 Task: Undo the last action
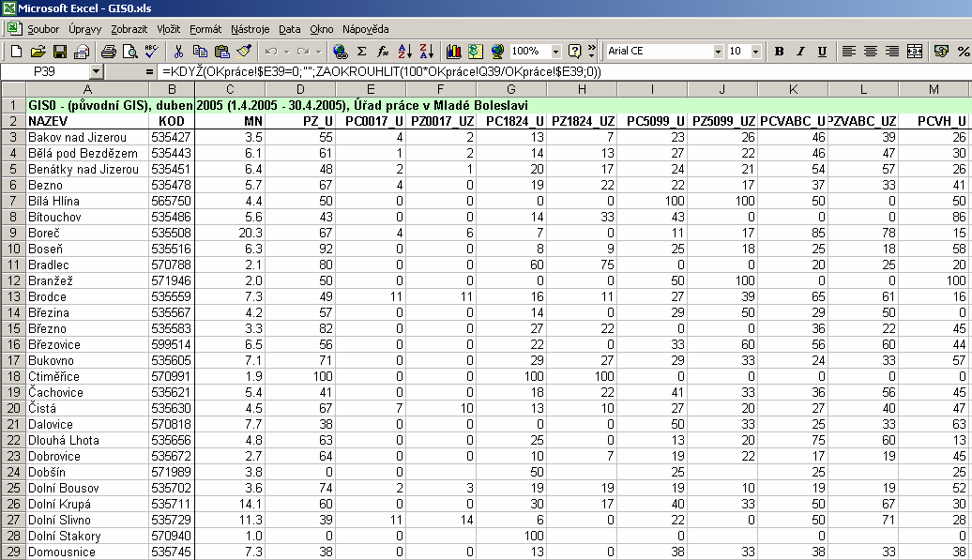coord(271,52)
